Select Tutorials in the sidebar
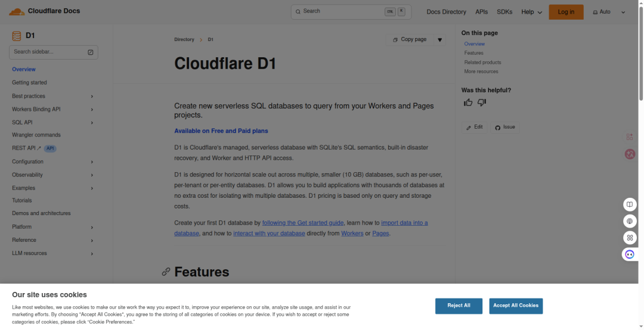 pos(22,201)
